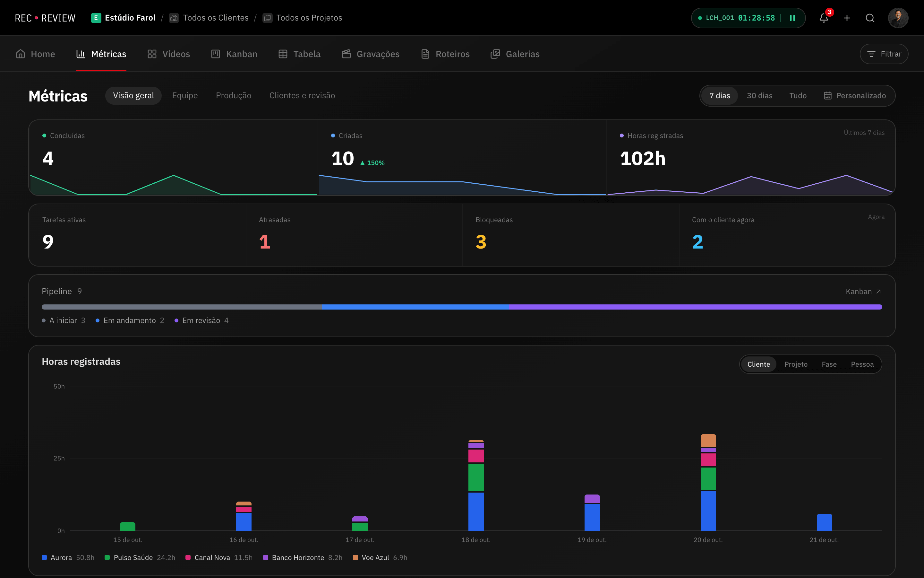Group hours by Fase
The height and width of the screenshot is (578, 924).
click(829, 364)
